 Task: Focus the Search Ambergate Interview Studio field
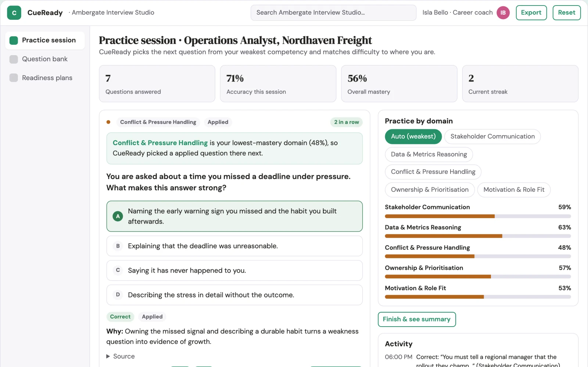333,12
